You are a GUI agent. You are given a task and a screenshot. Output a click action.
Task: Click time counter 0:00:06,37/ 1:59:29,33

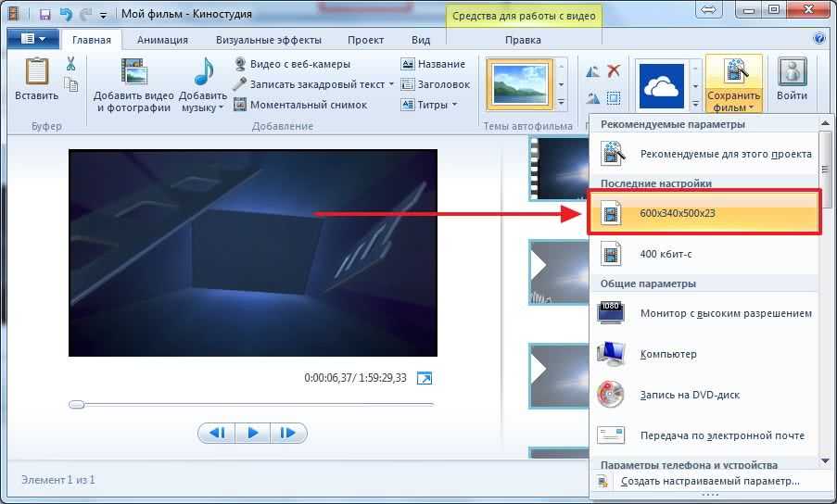click(356, 378)
